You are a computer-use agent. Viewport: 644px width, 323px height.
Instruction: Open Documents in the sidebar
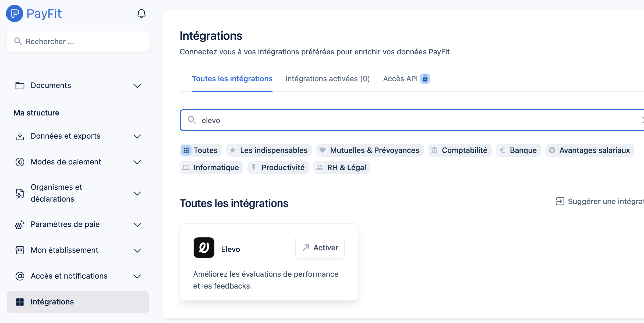coord(78,86)
